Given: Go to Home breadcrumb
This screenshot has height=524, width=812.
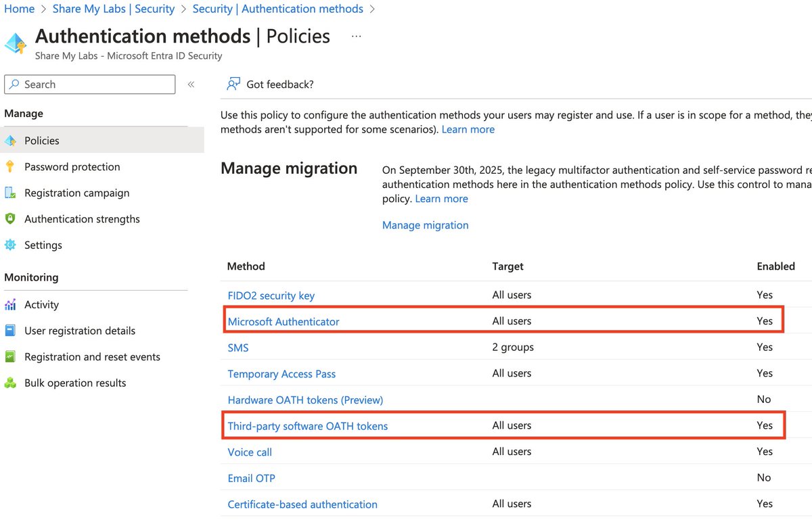Looking at the screenshot, I should point(19,9).
